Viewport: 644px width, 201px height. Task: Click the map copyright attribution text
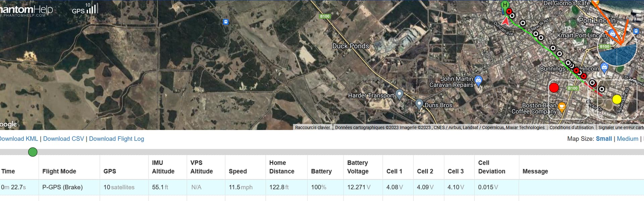click(440, 127)
